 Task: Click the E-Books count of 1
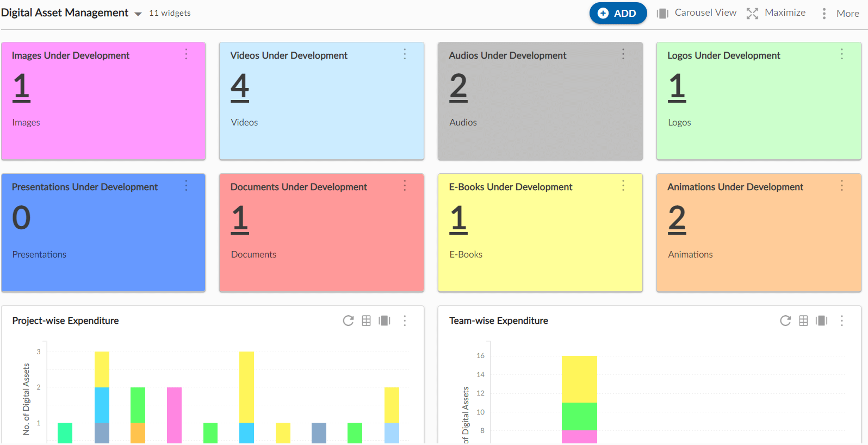coord(458,218)
